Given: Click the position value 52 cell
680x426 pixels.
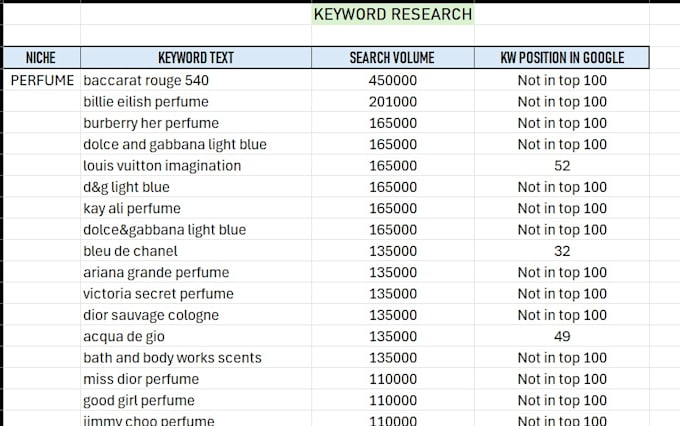Looking at the screenshot, I should [x=562, y=166].
